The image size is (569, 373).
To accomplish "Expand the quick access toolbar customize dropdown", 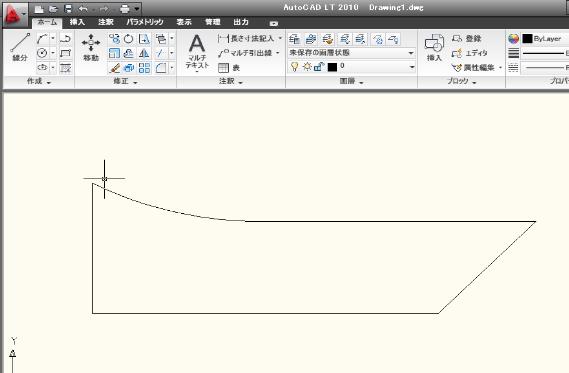I will tap(136, 9).
